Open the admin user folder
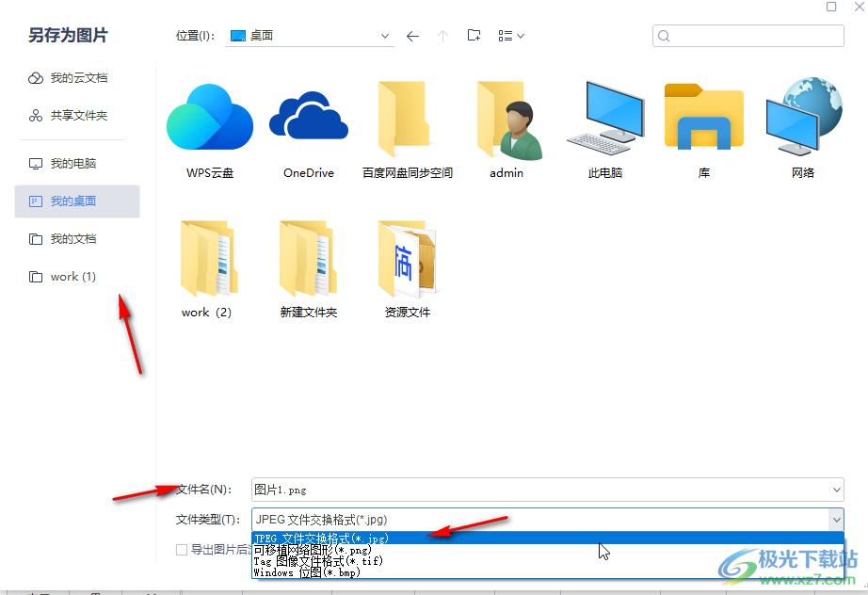This screenshot has width=868, height=595. 509,121
